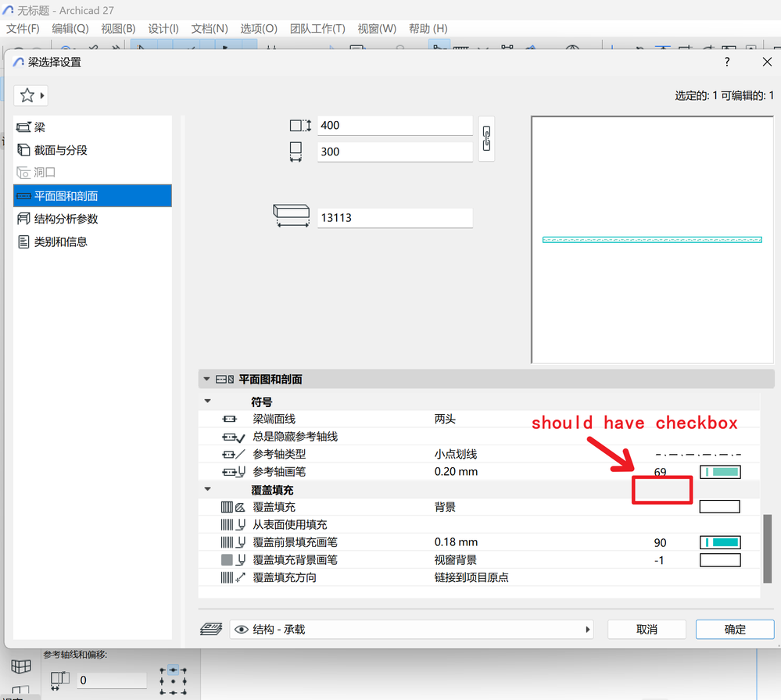Viewport: 781px width, 700px height.
Task: Open the 结构 - 承载 layer dropdown
Action: coord(411,630)
